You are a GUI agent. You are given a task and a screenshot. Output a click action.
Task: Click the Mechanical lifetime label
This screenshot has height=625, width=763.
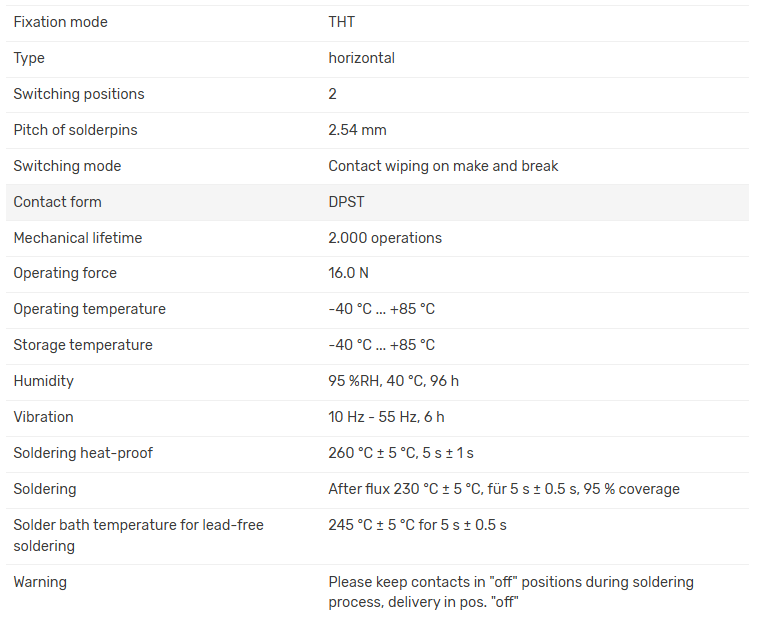point(77,238)
